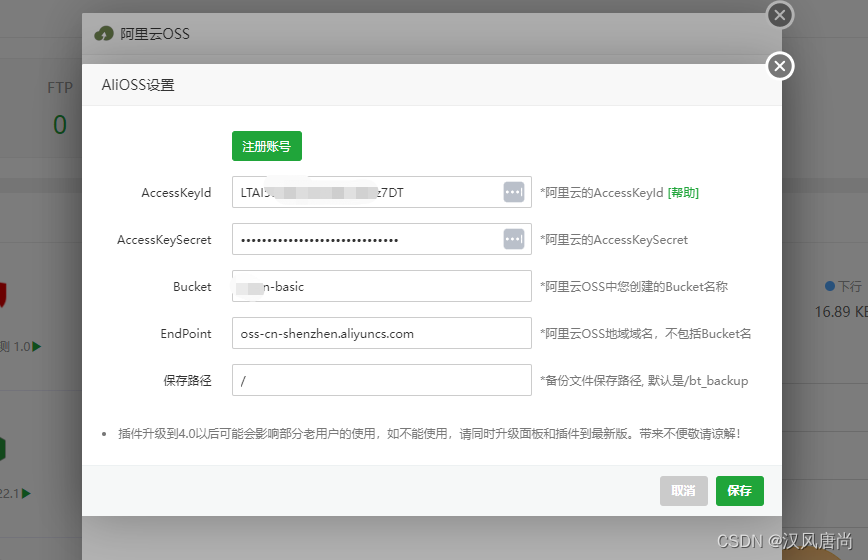
Task: Click the 阿里云OSS cloud logo icon
Action: coord(104,34)
